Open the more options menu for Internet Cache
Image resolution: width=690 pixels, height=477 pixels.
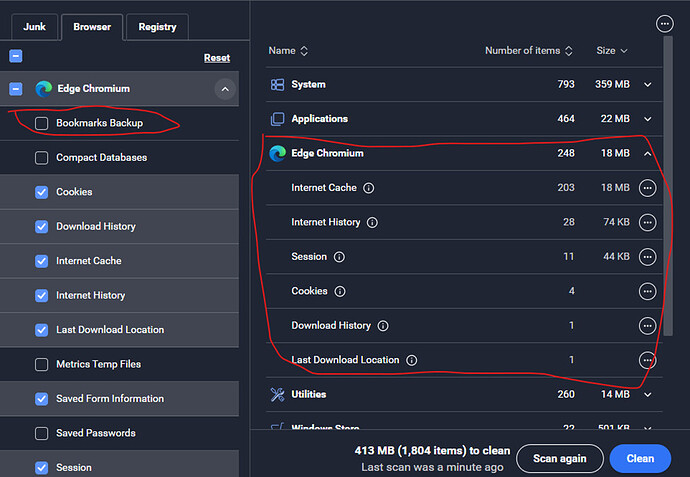647,188
